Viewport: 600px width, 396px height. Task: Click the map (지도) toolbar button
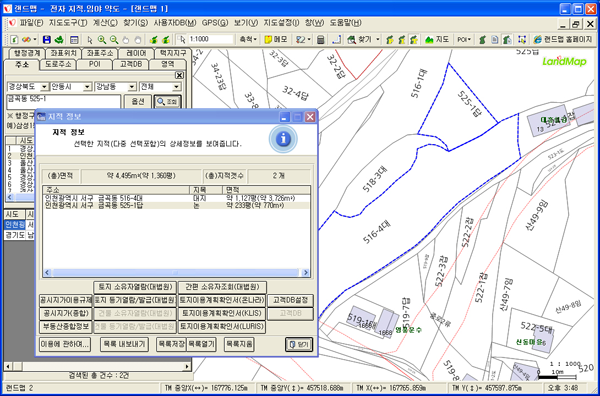pos(437,39)
